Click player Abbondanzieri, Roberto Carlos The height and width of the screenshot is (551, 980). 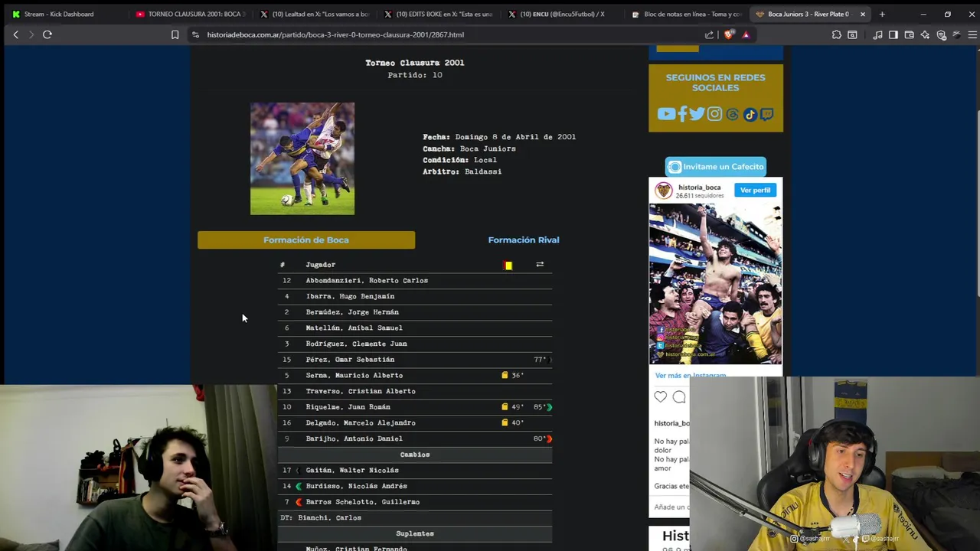click(367, 280)
